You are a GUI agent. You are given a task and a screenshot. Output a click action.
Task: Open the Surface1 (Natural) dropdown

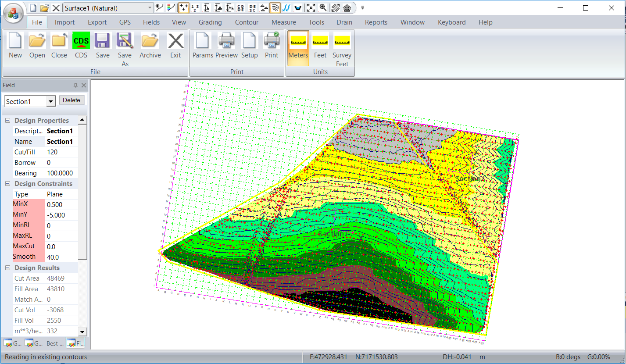[x=150, y=8]
